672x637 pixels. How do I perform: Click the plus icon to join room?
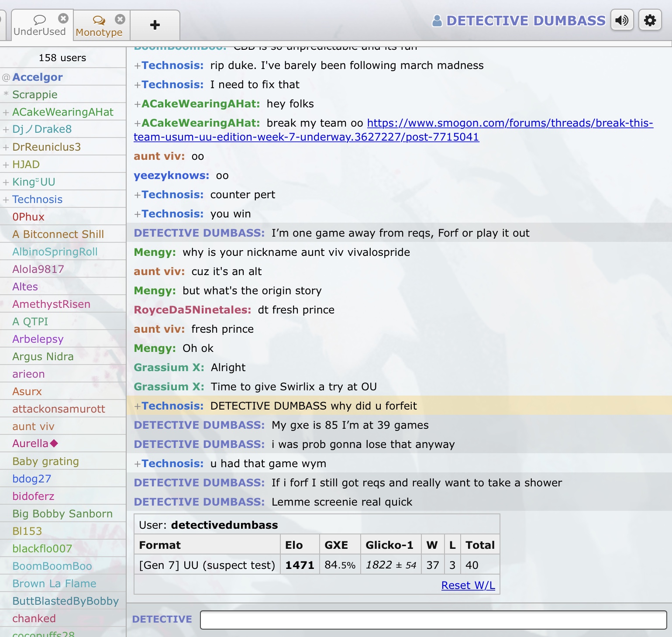(155, 25)
